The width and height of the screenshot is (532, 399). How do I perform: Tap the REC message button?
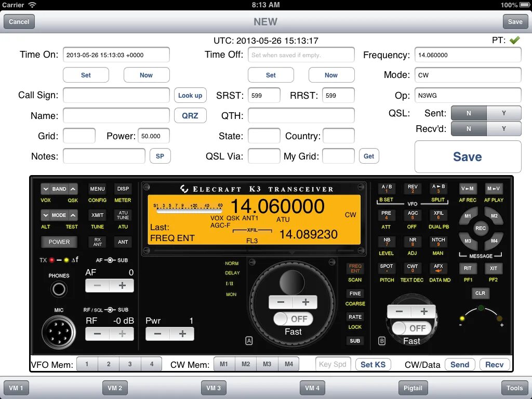coord(481,229)
